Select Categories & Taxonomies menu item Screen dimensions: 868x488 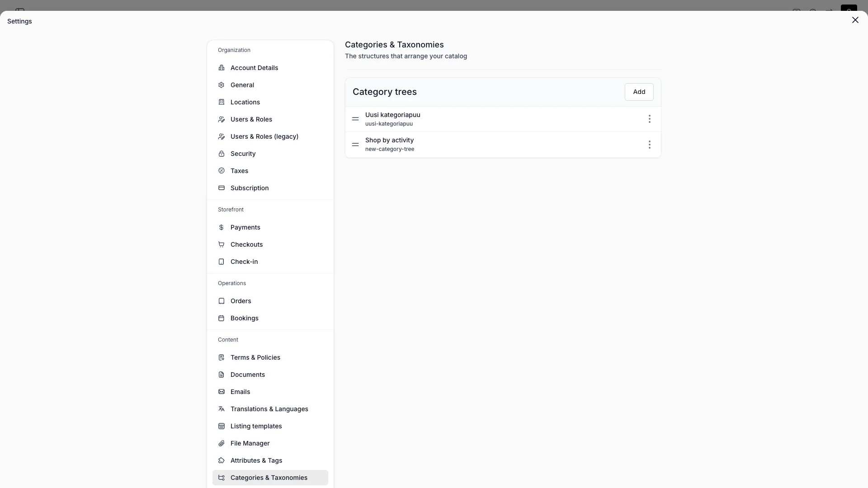(270, 478)
